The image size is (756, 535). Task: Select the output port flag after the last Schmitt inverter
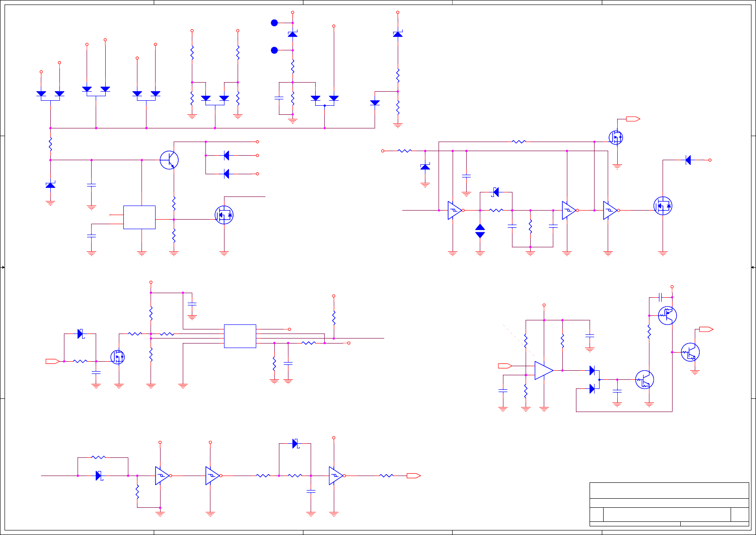pos(414,476)
